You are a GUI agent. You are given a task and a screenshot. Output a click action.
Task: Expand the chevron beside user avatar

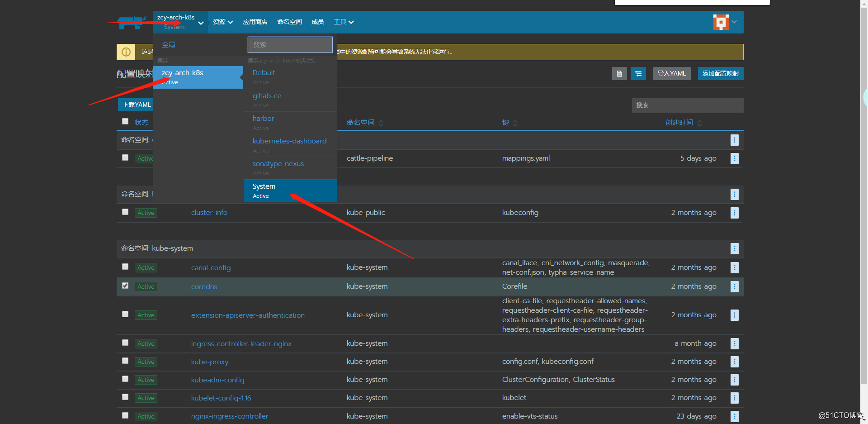coord(734,22)
